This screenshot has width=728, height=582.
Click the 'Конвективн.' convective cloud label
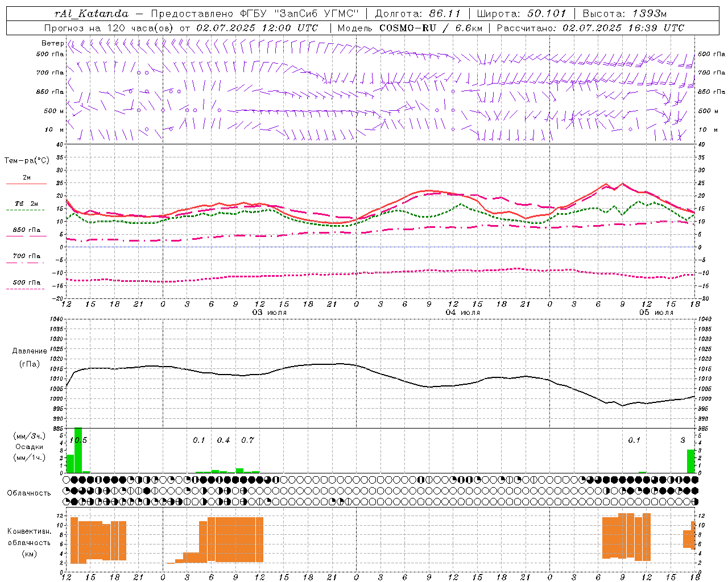(30, 531)
